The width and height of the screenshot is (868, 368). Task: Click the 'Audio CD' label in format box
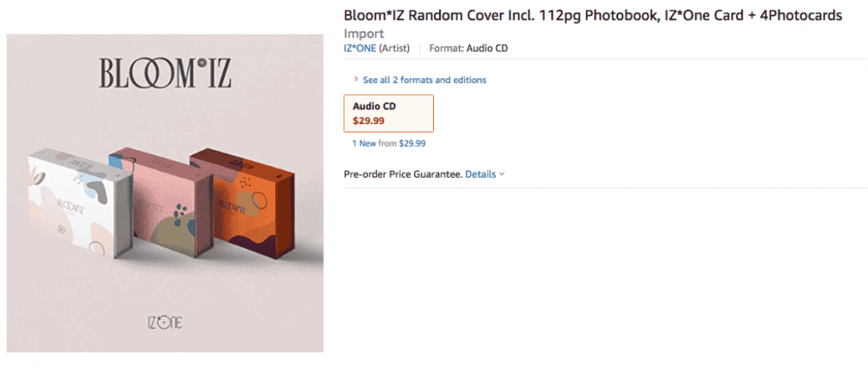tap(374, 106)
